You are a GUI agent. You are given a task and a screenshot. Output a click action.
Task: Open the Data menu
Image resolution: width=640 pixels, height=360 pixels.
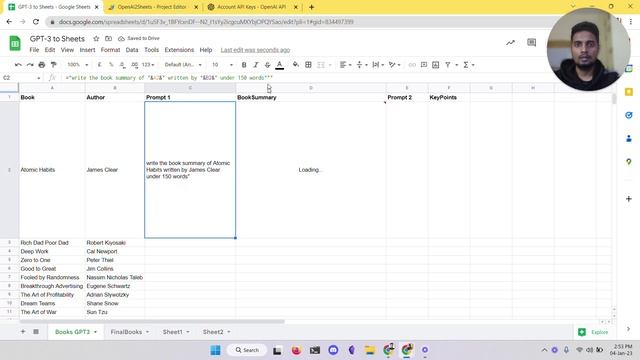tap(132, 50)
